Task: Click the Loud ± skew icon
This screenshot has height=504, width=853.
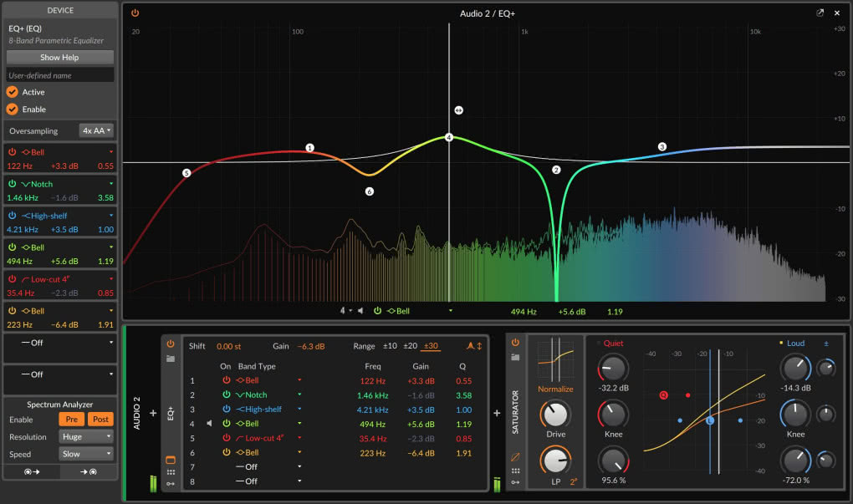Action: click(825, 343)
